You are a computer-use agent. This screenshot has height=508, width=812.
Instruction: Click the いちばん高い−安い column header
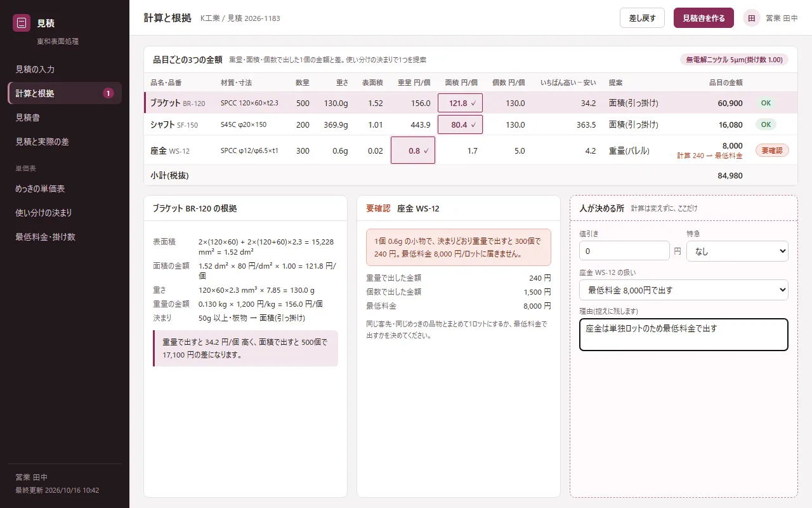(x=568, y=83)
